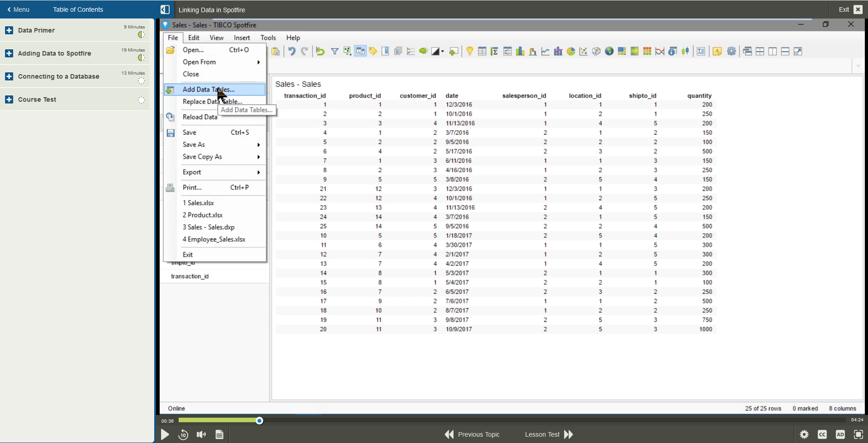Navigate to the Previous Topic
The image size is (868, 443).
coord(479,434)
